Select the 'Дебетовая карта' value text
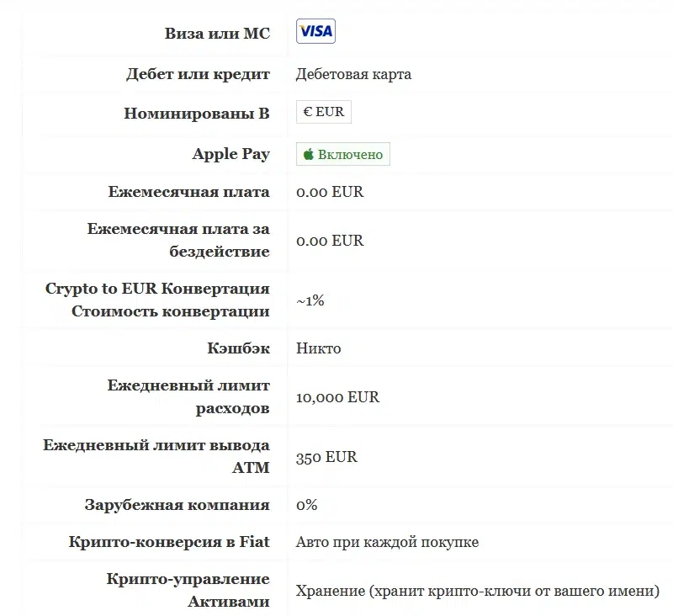This screenshot has height=616, width=673. tap(353, 74)
